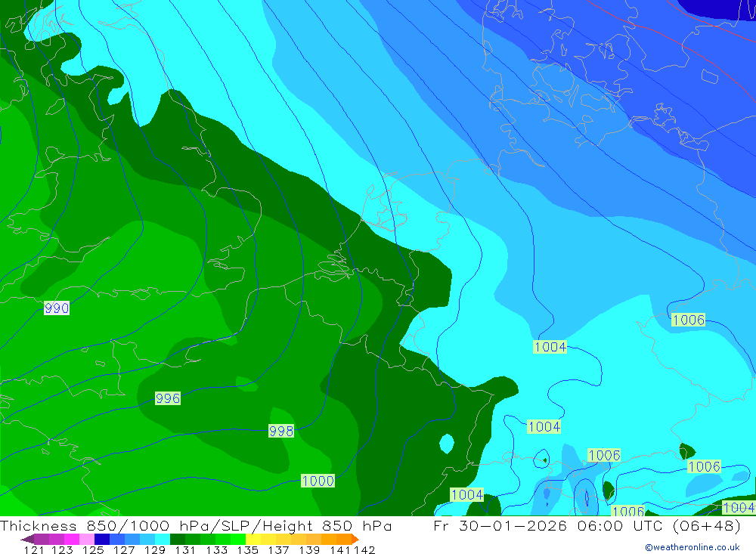Open the weatheronline.co.uk copyright link

[692, 547]
